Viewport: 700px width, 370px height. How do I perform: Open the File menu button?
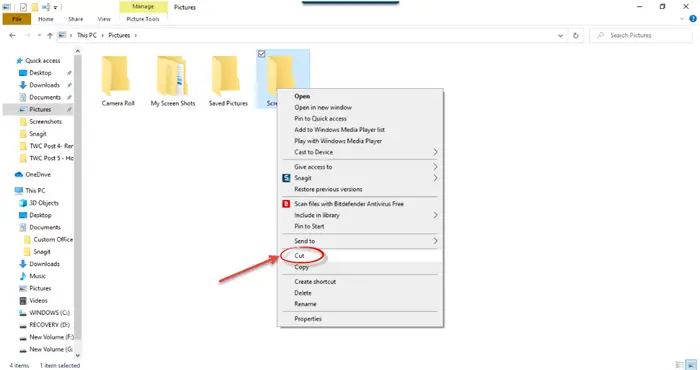(x=17, y=19)
